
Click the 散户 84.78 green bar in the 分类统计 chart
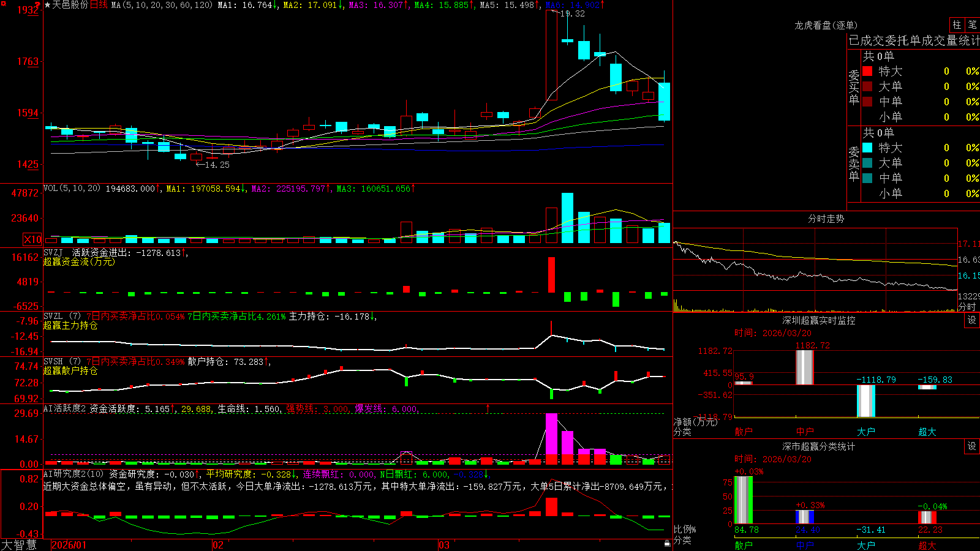[x=743, y=500]
